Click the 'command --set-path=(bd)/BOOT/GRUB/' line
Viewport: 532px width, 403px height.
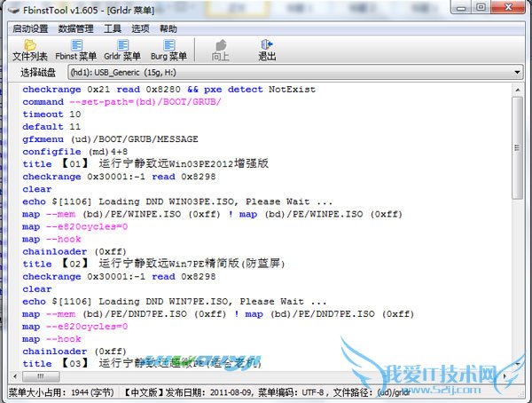(121, 102)
